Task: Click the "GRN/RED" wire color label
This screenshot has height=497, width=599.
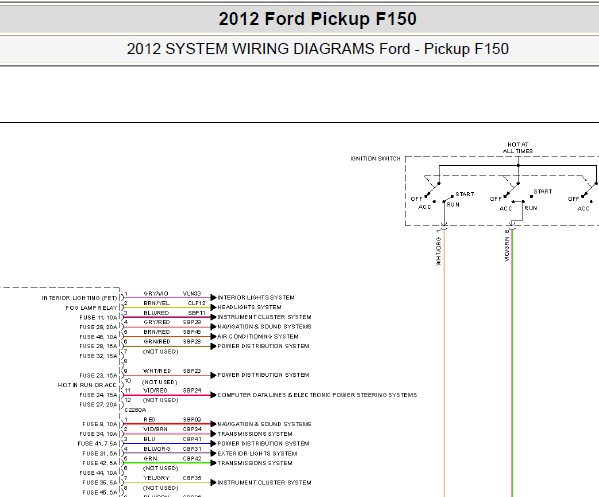Action: tap(157, 342)
